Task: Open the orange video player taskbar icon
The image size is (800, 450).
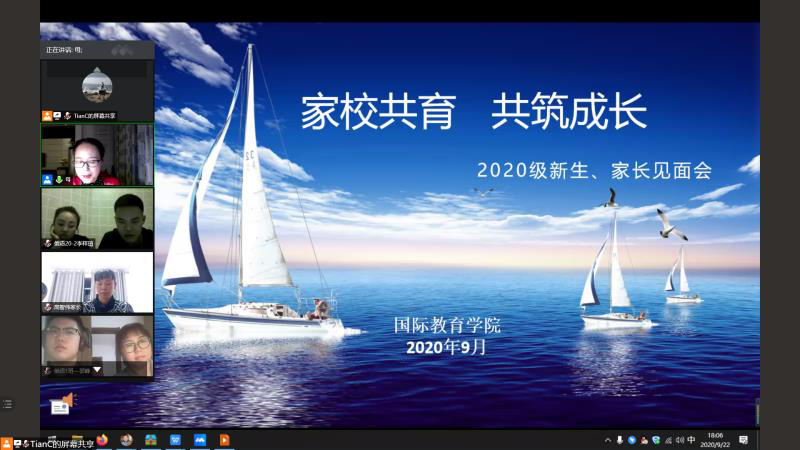Action: point(225,439)
